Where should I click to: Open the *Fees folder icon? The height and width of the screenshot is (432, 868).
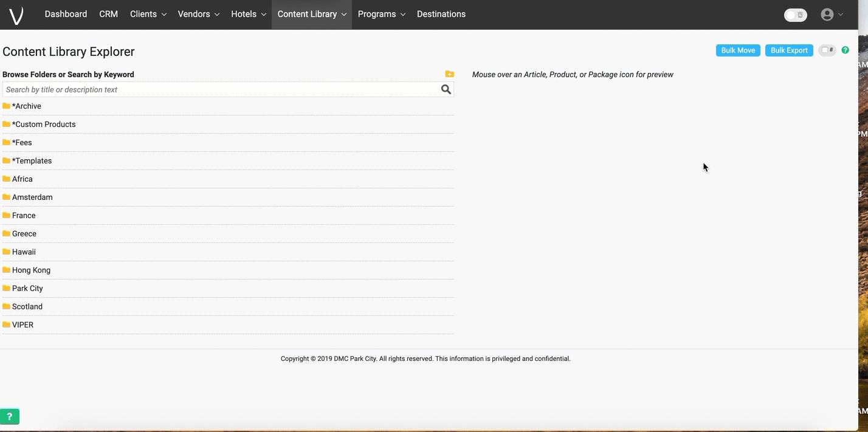tap(6, 142)
